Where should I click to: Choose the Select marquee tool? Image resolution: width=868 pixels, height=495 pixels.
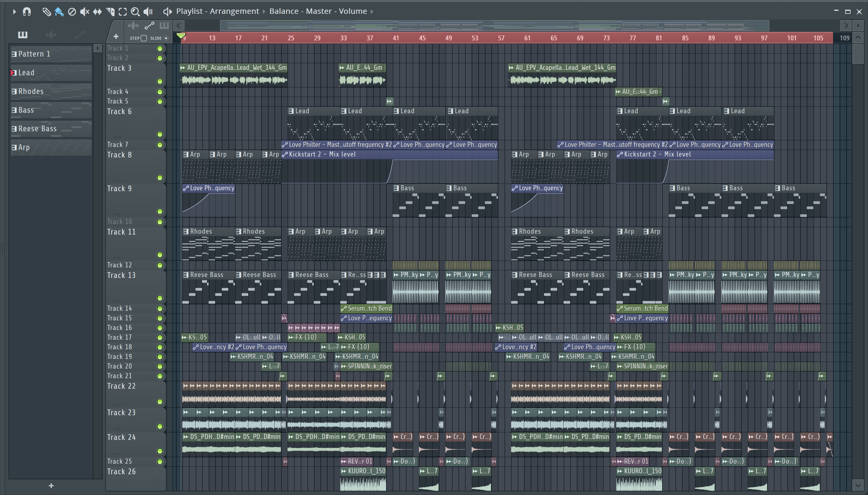point(122,11)
